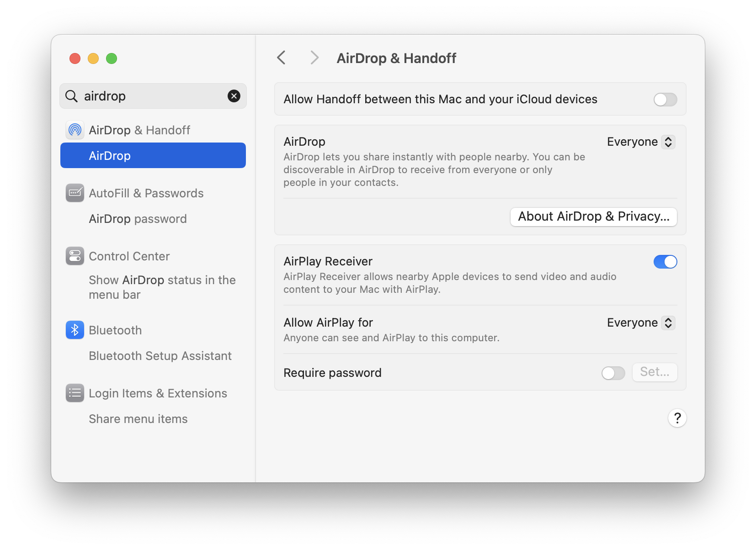Viewport: 756px width, 550px height.
Task: Select the AirDrop search result row
Action: [x=153, y=156]
